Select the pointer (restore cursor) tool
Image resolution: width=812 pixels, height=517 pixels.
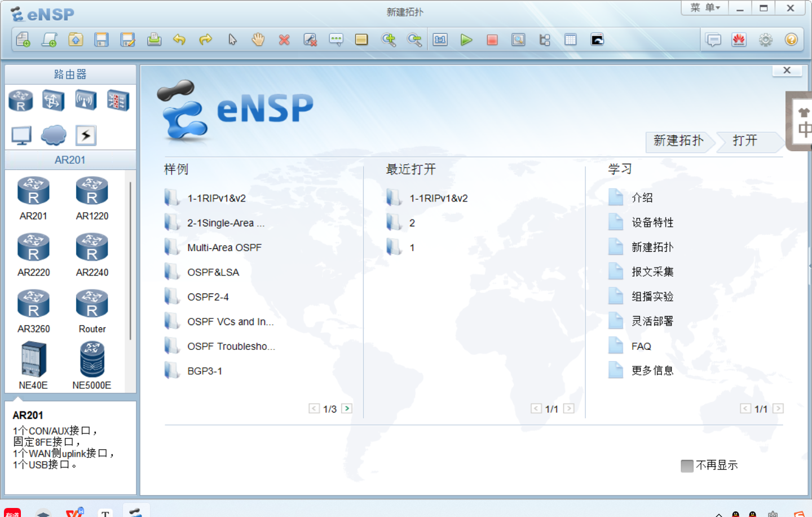pyautogui.click(x=232, y=40)
